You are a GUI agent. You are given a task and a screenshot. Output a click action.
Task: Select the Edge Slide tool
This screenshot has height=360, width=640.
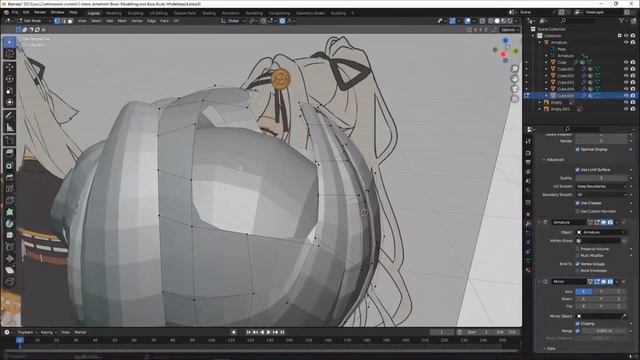pyautogui.click(x=9, y=247)
